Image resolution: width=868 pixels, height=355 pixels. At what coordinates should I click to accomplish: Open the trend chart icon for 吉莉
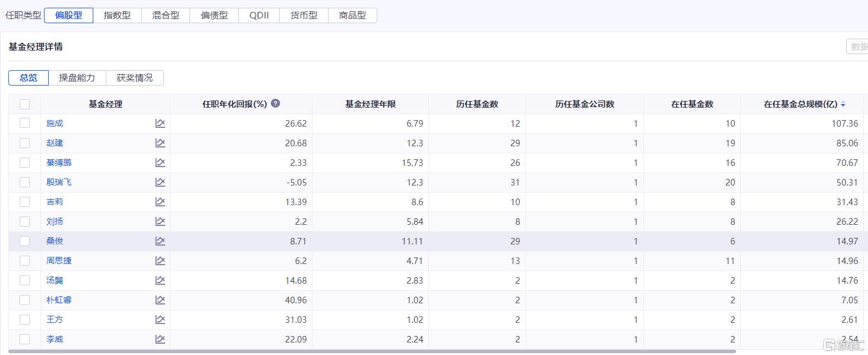pyautogui.click(x=160, y=202)
